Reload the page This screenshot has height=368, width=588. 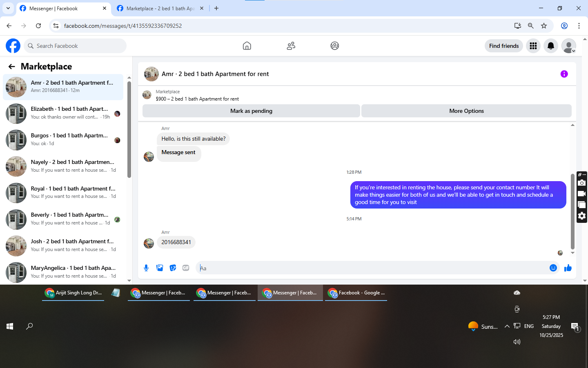click(38, 26)
